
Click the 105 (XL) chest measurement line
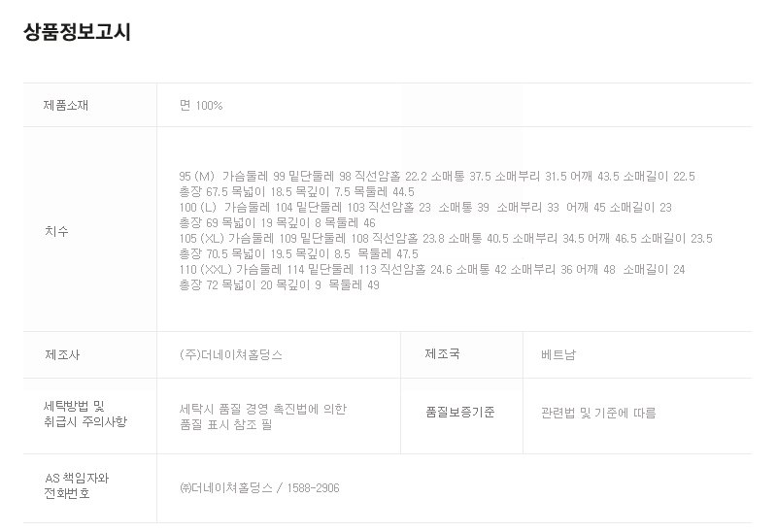click(x=446, y=239)
